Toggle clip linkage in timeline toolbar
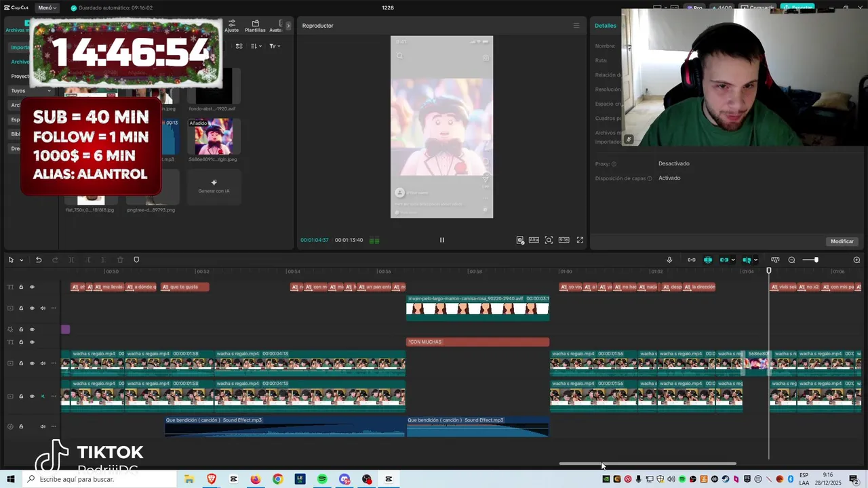 pyautogui.click(x=724, y=260)
